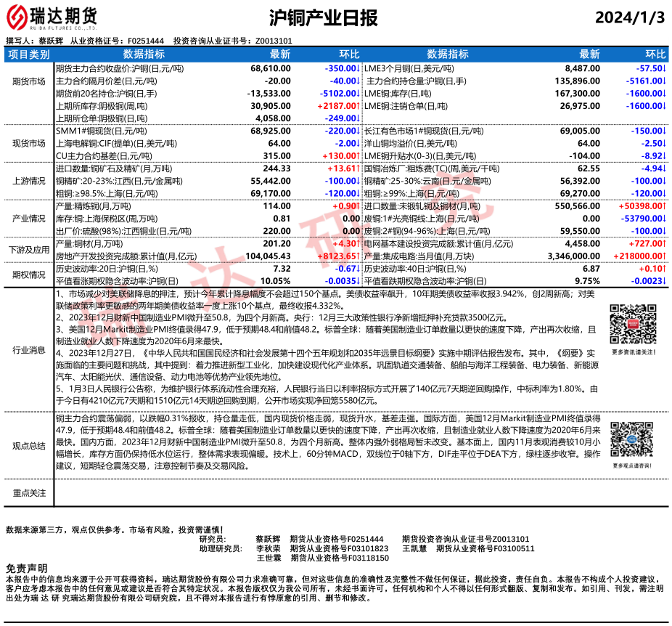Click the 项目类别 column header

click(29, 54)
